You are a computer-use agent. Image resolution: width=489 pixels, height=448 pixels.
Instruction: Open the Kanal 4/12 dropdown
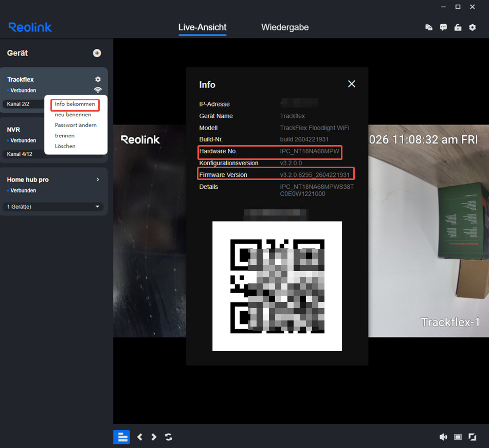point(23,154)
